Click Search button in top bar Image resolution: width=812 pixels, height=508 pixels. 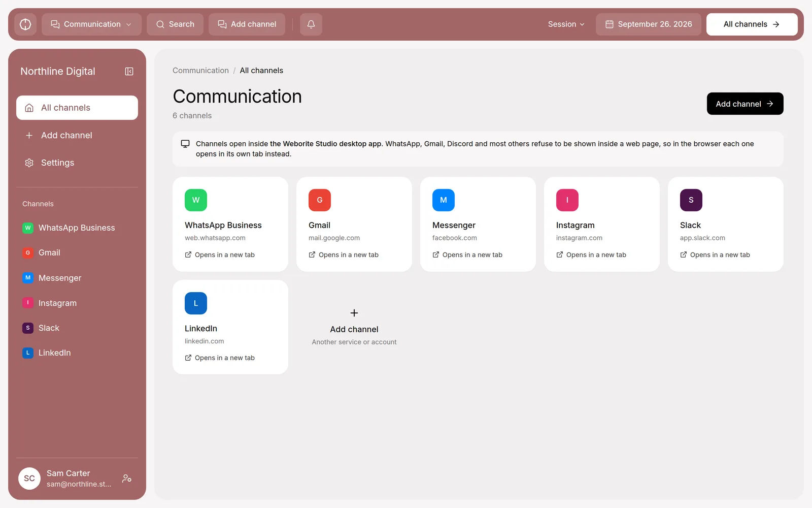(x=175, y=24)
